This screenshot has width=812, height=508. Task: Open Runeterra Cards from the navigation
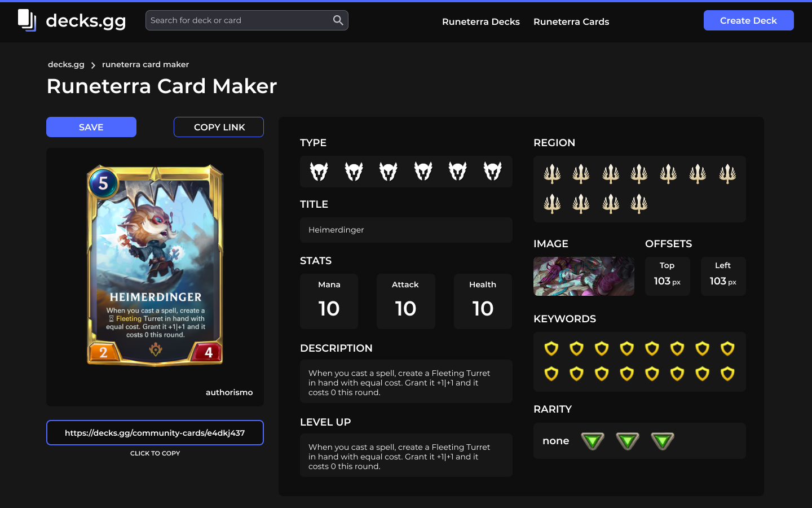571,21
